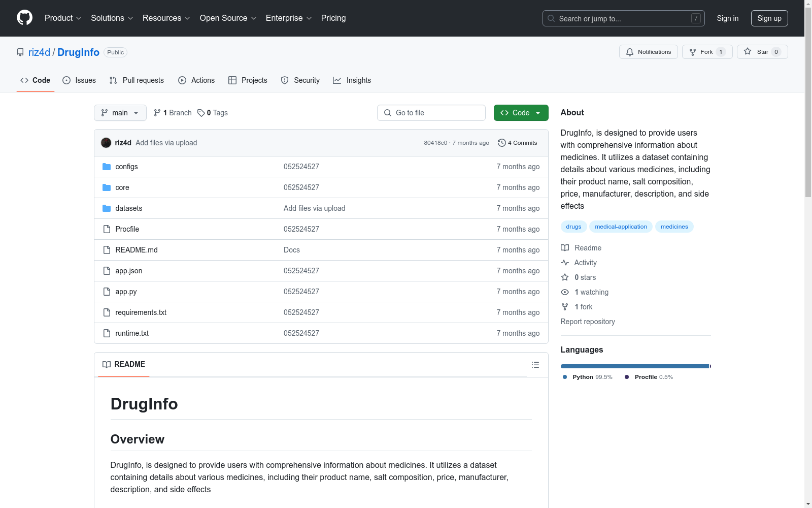The height and width of the screenshot is (508, 812).
Task: Click the pulse icon next to Activity
Action: [565, 263]
